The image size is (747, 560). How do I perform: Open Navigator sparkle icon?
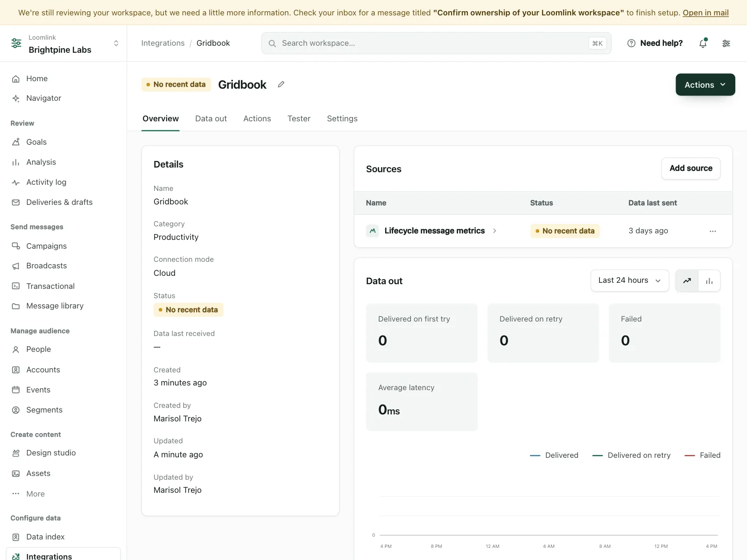(16, 98)
